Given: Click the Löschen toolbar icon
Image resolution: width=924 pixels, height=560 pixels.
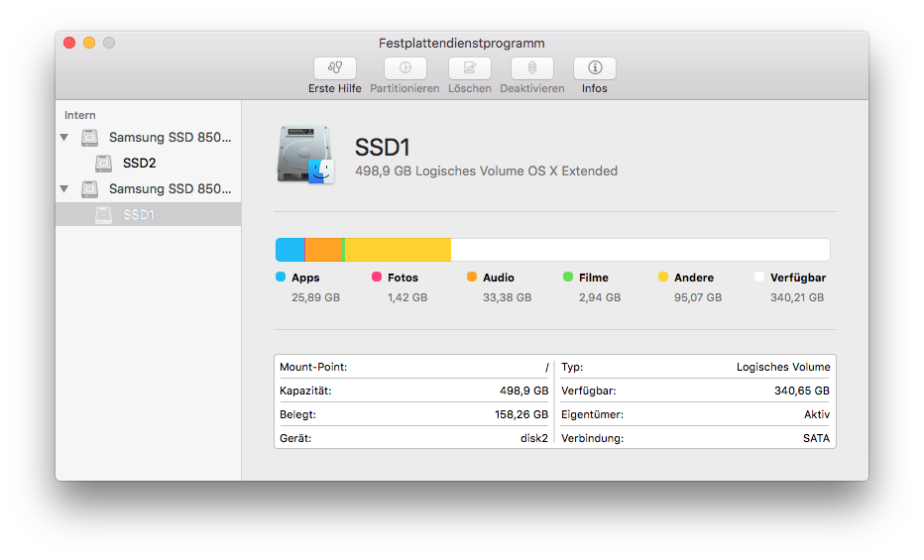Looking at the screenshot, I should (x=469, y=68).
